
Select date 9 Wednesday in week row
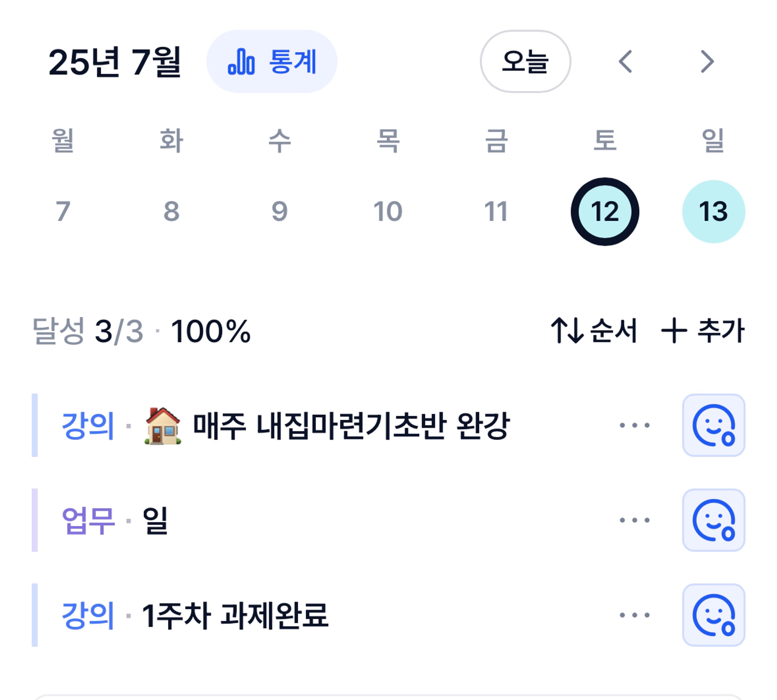[279, 211]
